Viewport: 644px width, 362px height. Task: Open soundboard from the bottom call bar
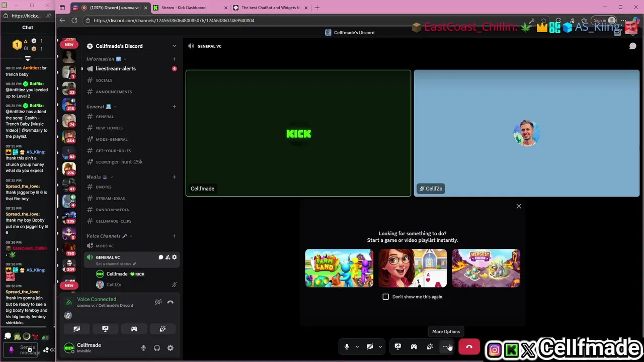coord(430,347)
